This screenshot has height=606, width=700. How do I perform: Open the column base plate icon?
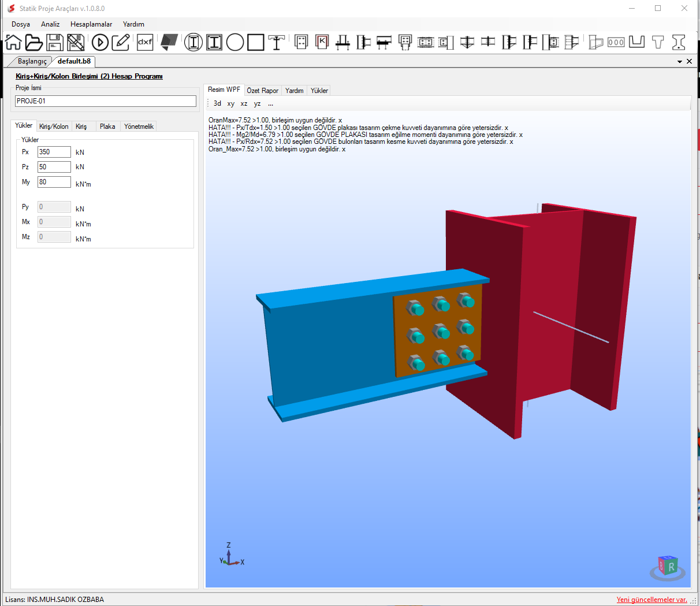343,42
